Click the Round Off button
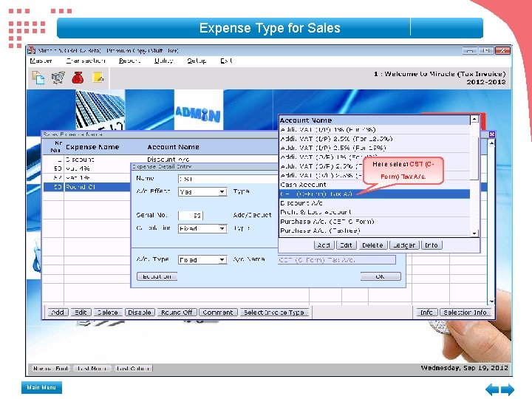Image resolution: width=532 pixels, height=399 pixels. [x=177, y=312]
